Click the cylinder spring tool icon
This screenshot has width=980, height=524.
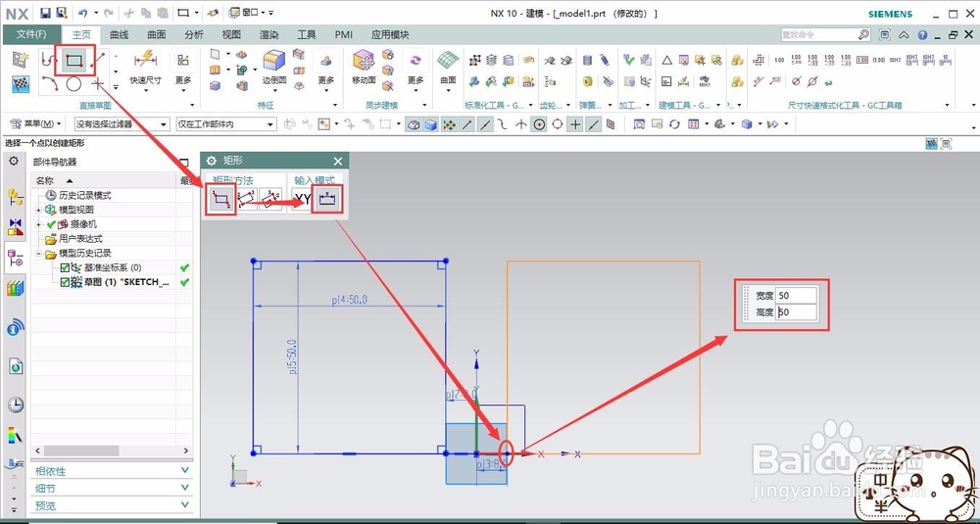tap(587, 61)
